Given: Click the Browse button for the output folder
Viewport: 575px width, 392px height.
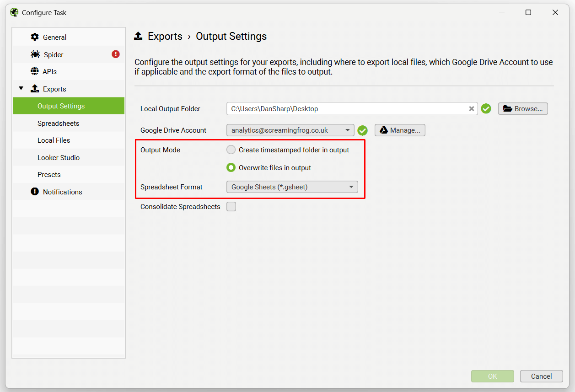Looking at the screenshot, I should tap(523, 108).
